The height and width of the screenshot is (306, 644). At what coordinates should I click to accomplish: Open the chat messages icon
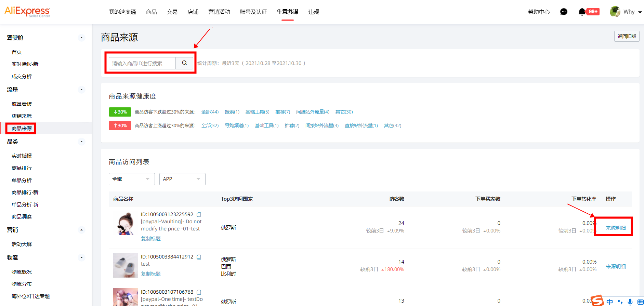[x=564, y=12]
